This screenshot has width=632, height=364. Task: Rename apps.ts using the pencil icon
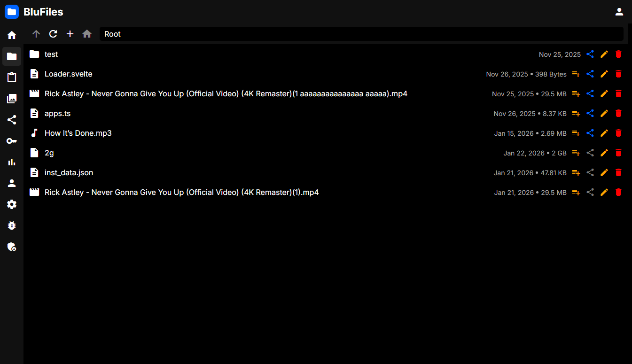[604, 114]
